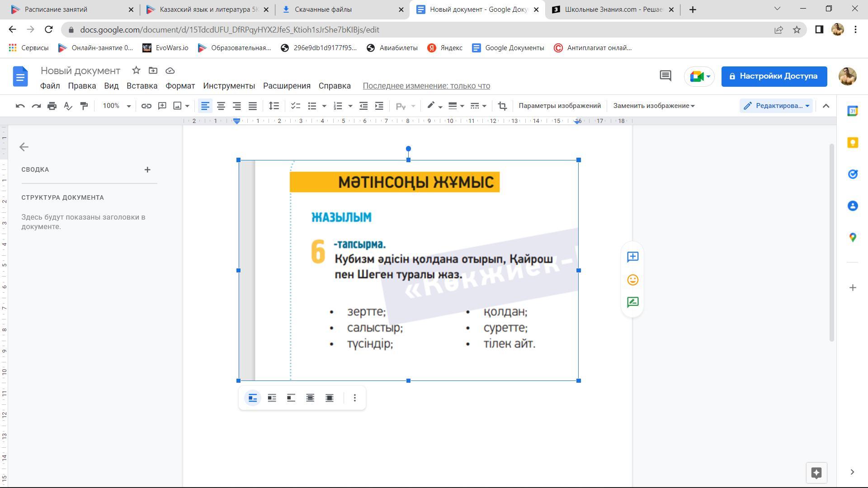Click the crop image icon
The height and width of the screenshot is (488, 868).
pyautogui.click(x=502, y=106)
